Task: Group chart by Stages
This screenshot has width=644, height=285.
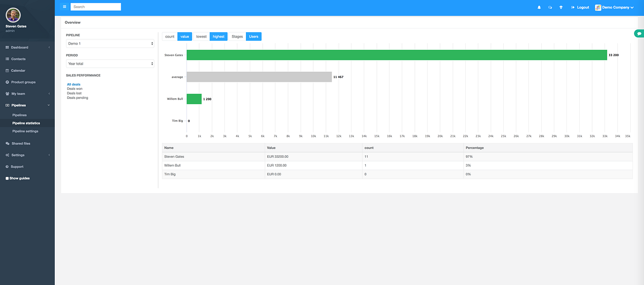Action: point(237,37)
